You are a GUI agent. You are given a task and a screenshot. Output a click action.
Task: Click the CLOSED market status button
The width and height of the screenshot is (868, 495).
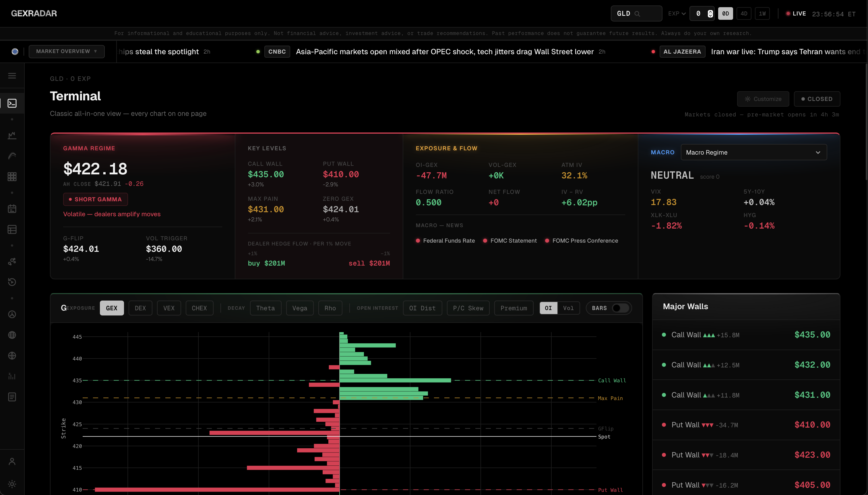pos(817,99)
